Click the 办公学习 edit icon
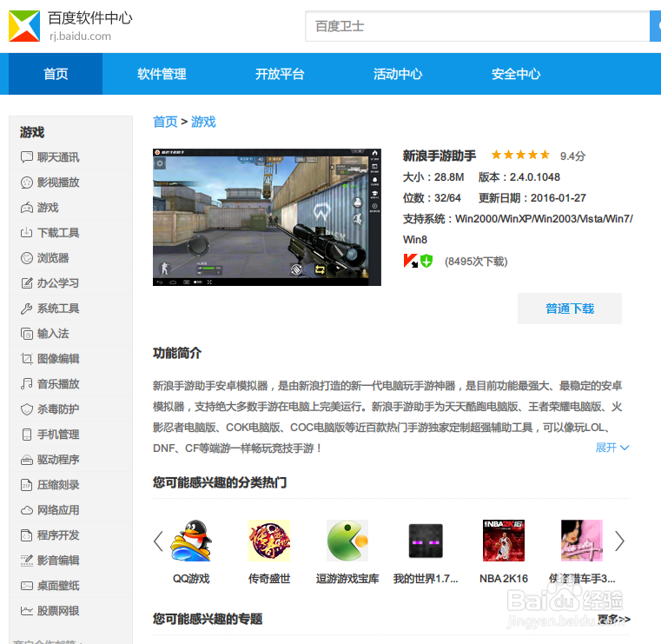Image resolution: width=661 pixels, height=644 pixels. point(27,283)
